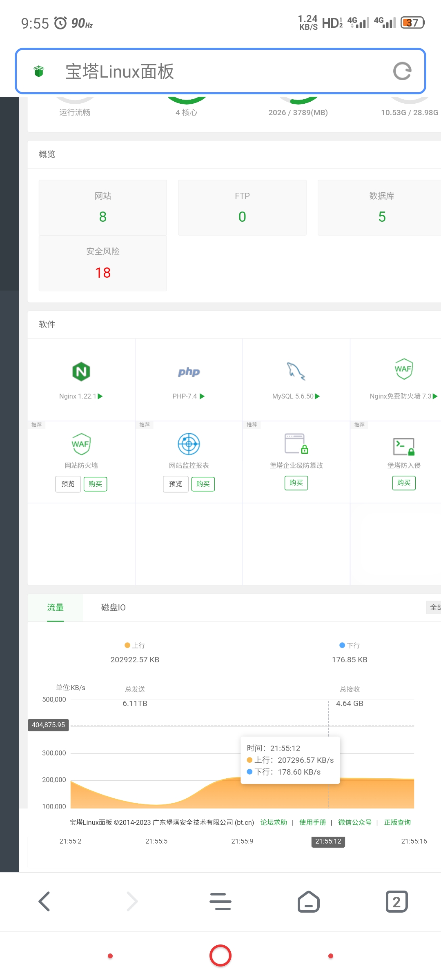
Task: Open the PHP-7.4 logo icon
Action: 189,372
